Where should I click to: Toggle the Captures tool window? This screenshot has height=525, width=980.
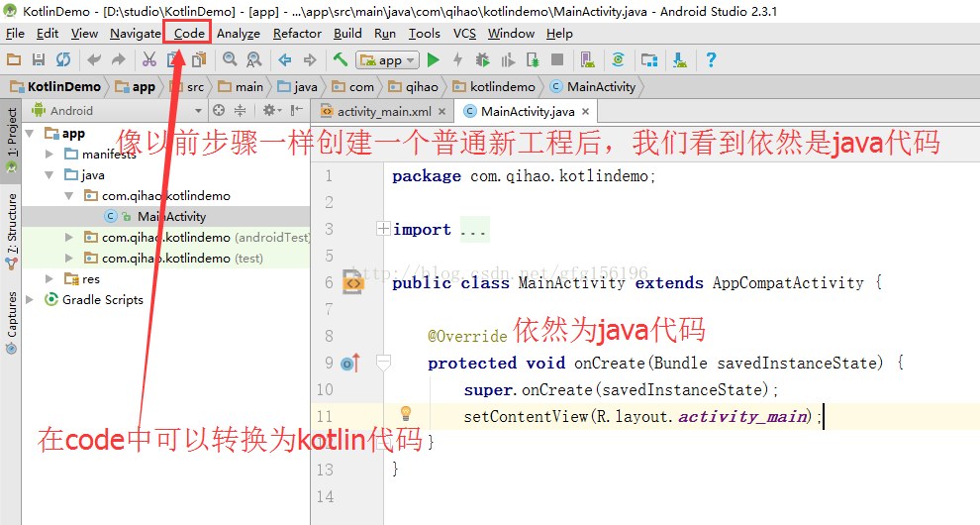pyautogui.click(x=11, y=322)
